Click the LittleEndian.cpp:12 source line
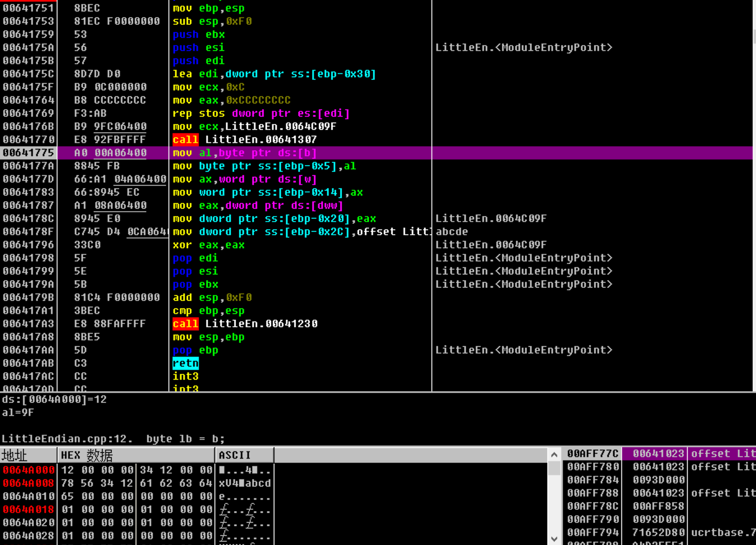 [113, 439]
